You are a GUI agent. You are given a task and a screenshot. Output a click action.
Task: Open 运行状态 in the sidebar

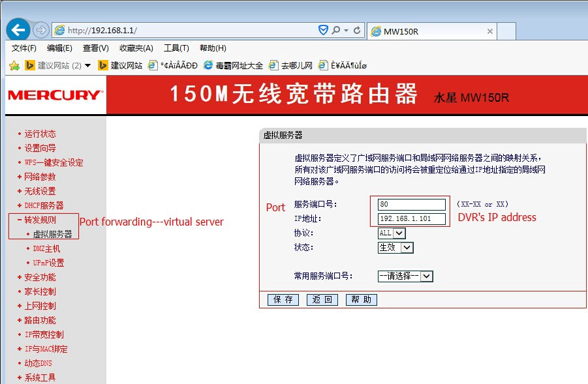[x=40, y=134]
